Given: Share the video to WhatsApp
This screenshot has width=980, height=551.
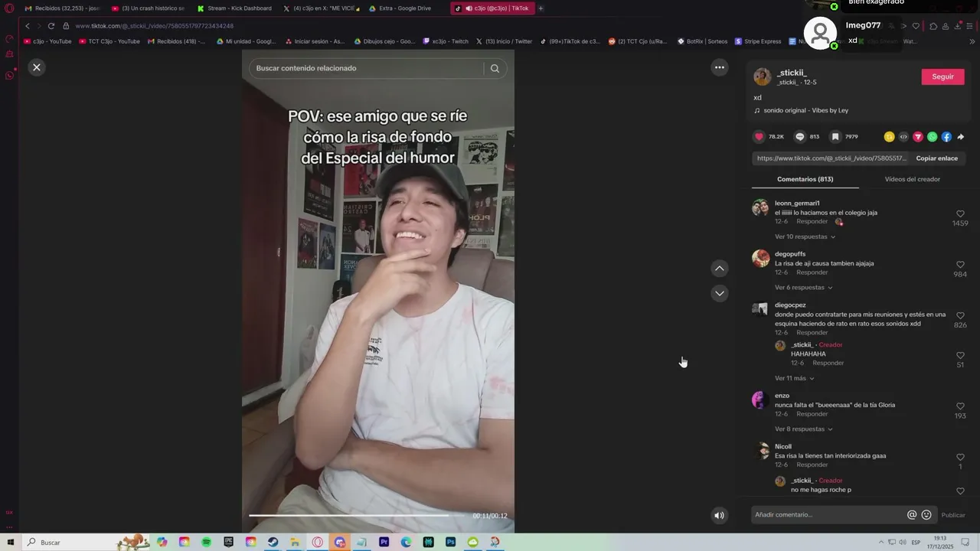Looking at the screenshot, I should [x=932, y=137].
